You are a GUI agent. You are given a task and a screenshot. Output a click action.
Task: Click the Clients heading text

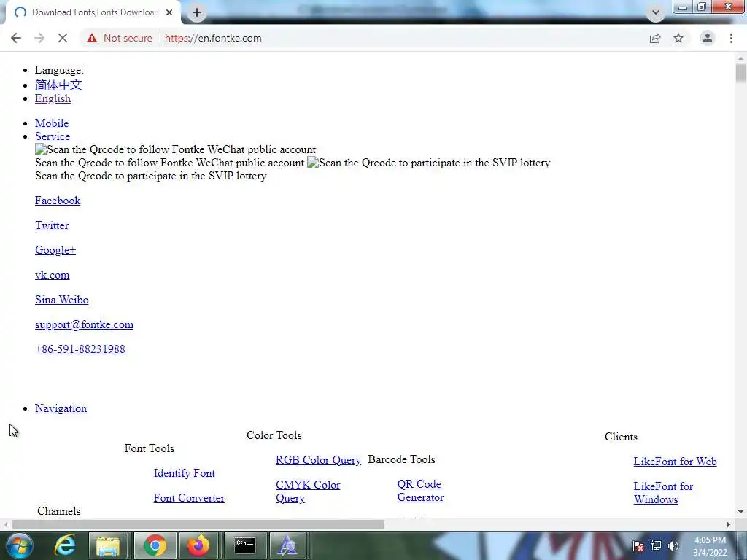(x=621, y=437)
